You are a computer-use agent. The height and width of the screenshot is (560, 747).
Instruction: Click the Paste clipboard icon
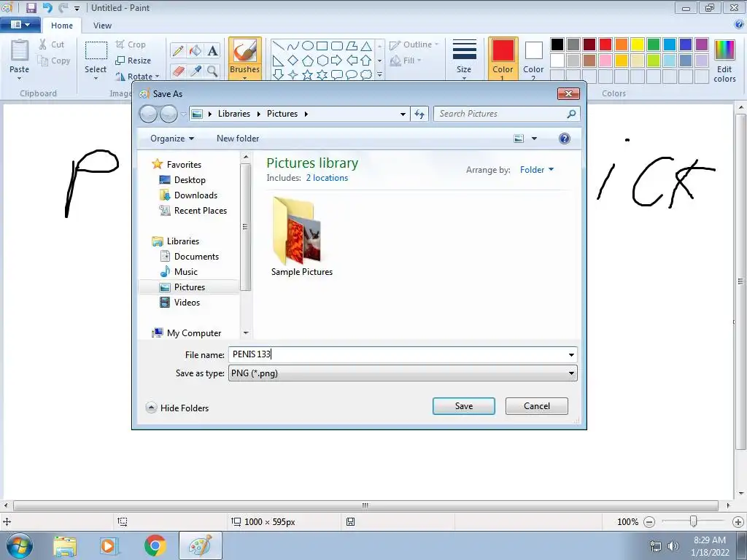coord(20,51)
